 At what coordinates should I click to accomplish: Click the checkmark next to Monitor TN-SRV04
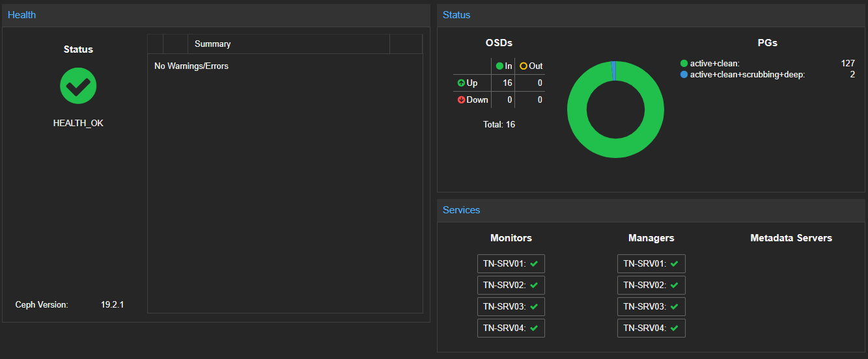pyautogui.click(x=534, y=328)
